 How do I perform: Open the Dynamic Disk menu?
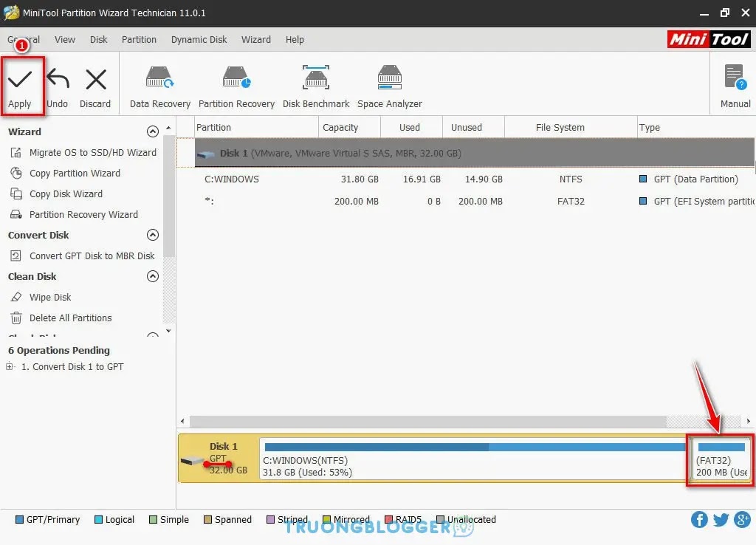point(199,40)
